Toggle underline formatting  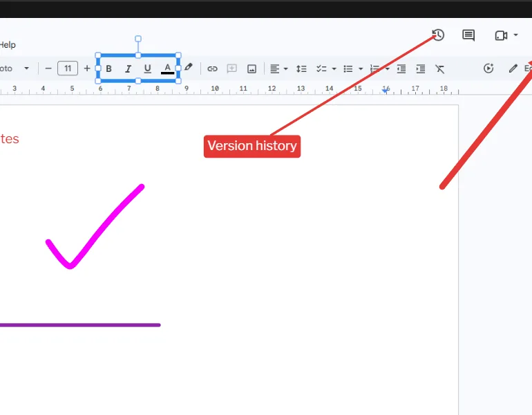(x=147, y=69)
